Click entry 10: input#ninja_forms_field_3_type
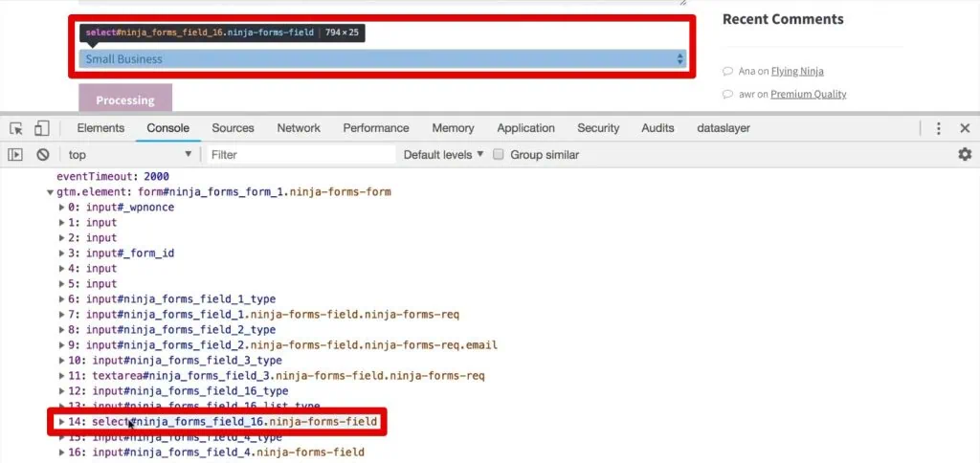980x463 pixels. [x=175, y=361]
